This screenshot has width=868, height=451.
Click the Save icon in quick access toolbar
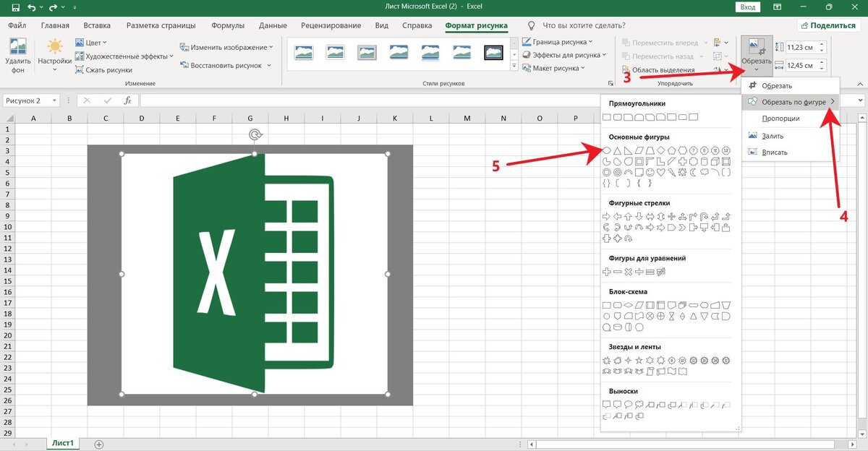click(x=16, y=7)
